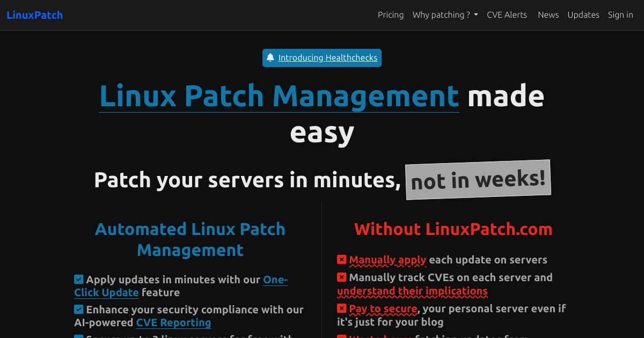This screenshot has width=644, height=338.
Task: Open the CVE Reporting link
Action: point(173,322)
